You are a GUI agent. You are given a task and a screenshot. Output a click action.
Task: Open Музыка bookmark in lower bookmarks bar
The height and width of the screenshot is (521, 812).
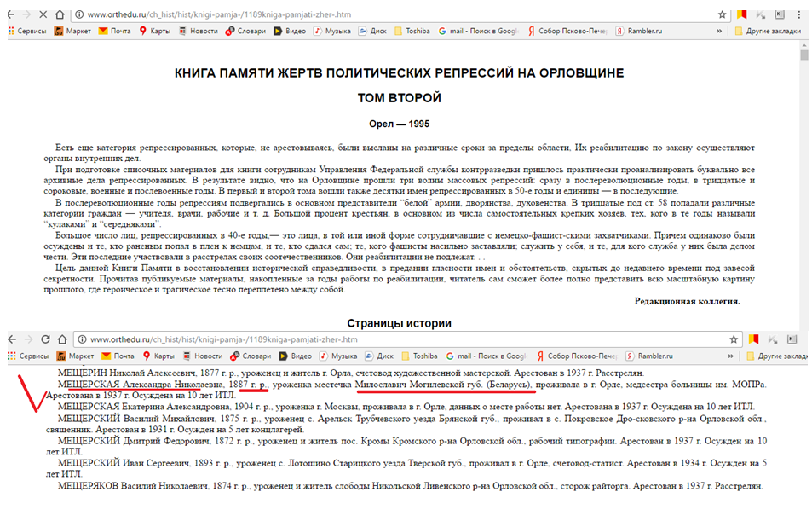(x=338, y=356)
